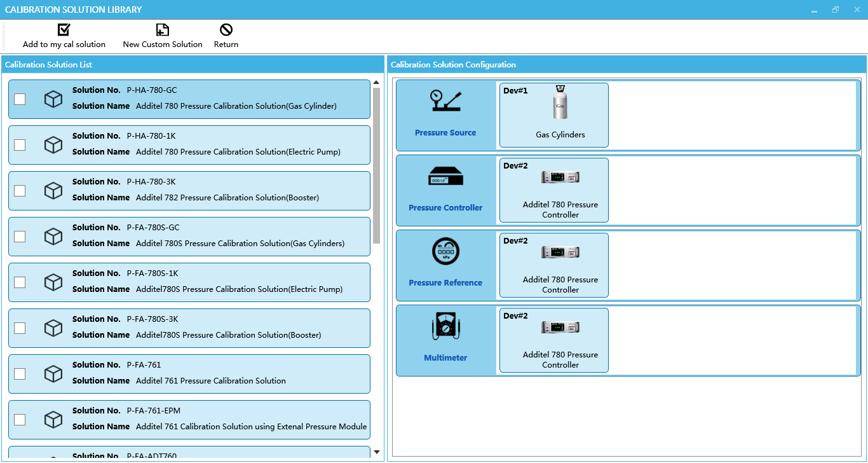This screenshot has width=868, height=463.
Task: Click name Additel 780 Pressure Calibration Solution(Gas Cylinder)
Action: [x=236, y=106]
